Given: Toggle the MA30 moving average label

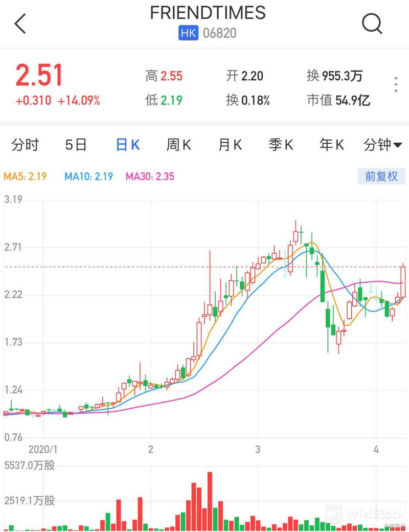Looking at the screenshot, I should 150,177.
